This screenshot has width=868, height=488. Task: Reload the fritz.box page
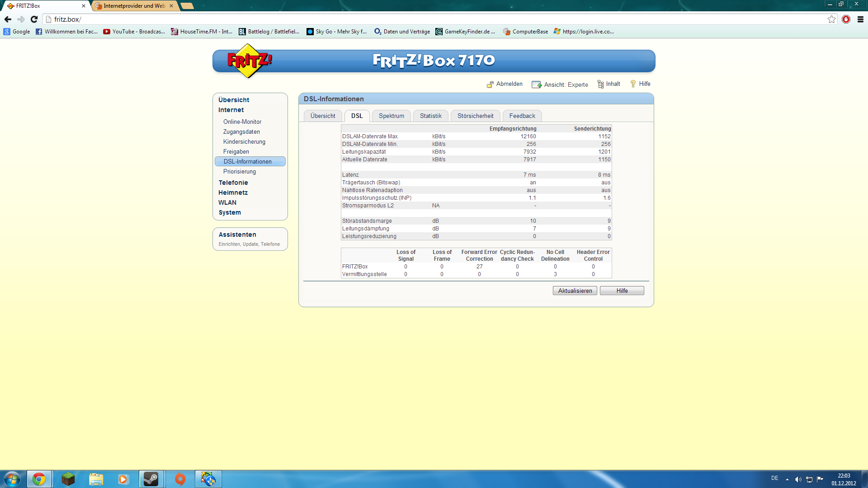[34, 19]
